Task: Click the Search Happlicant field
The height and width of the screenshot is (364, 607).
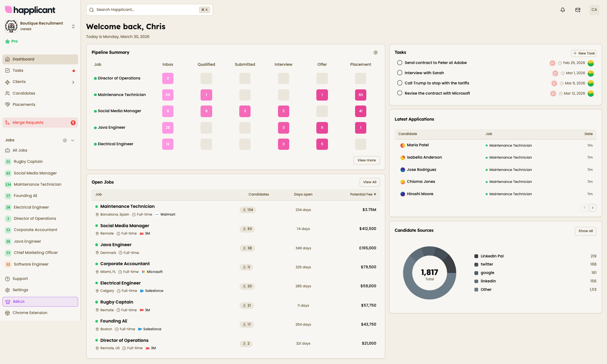Action: click(150, 10)
